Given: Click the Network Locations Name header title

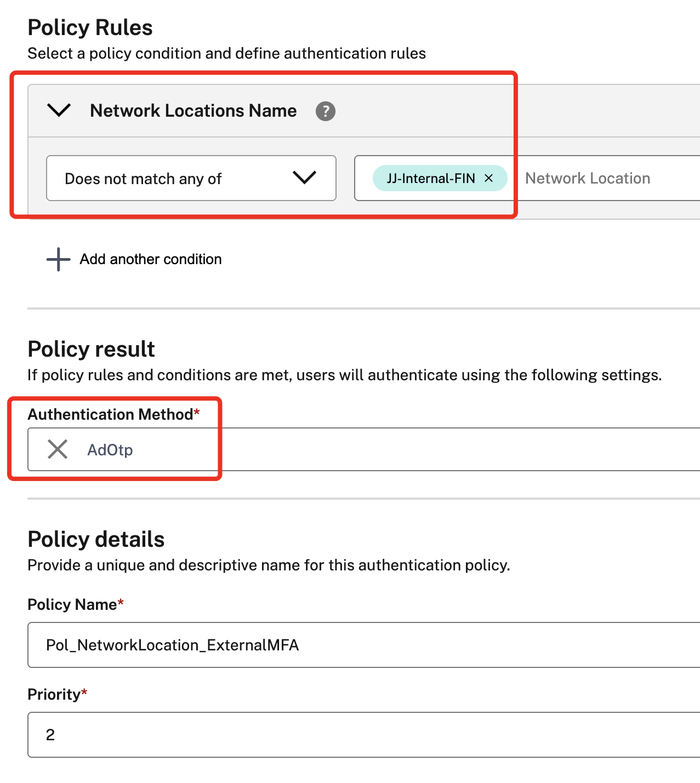Looking at the screenshot, I should pos(194,111).
